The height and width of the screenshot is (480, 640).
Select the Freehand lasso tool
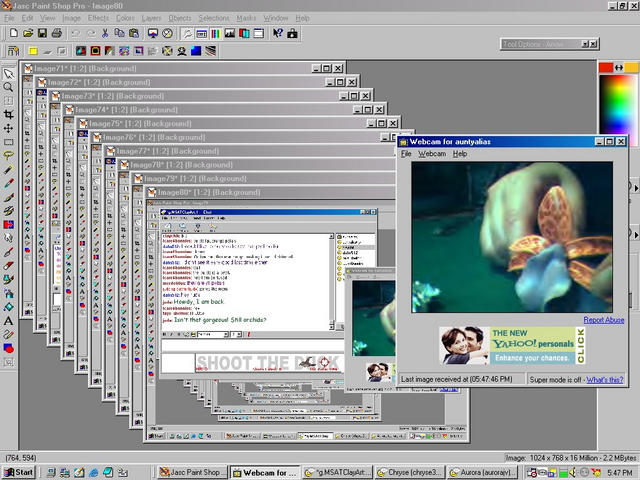pos(8,156)
